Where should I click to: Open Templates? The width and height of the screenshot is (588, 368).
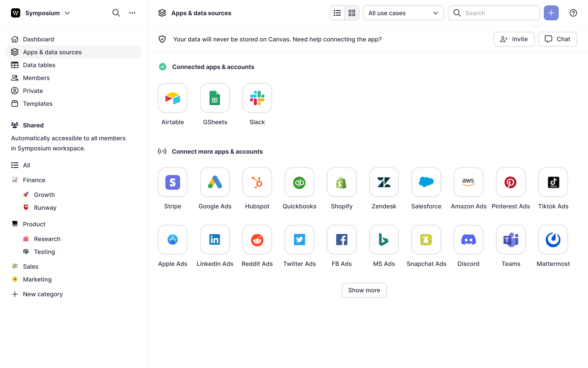point(73,103)
